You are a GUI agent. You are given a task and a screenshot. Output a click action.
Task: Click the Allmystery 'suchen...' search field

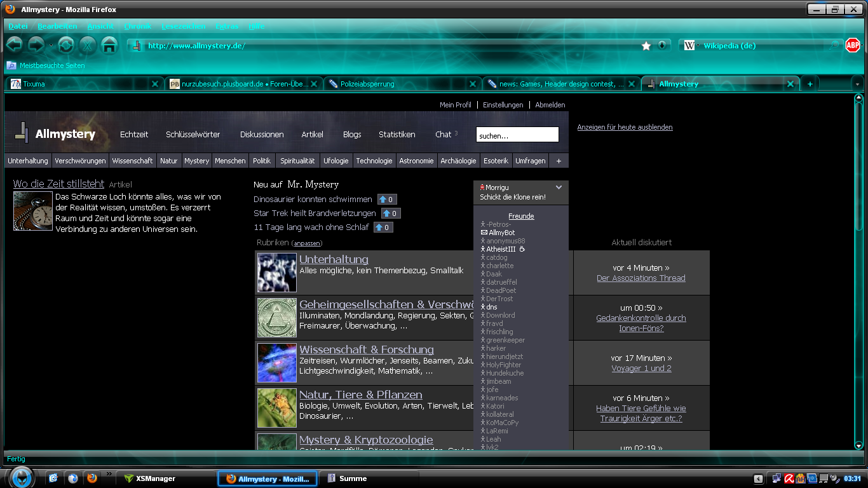(517, 135)
